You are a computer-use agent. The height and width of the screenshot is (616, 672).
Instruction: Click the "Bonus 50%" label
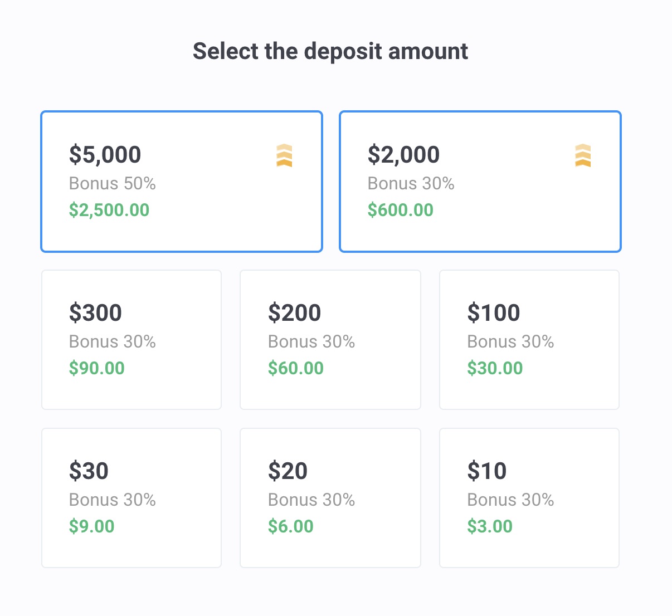(113, 183)
